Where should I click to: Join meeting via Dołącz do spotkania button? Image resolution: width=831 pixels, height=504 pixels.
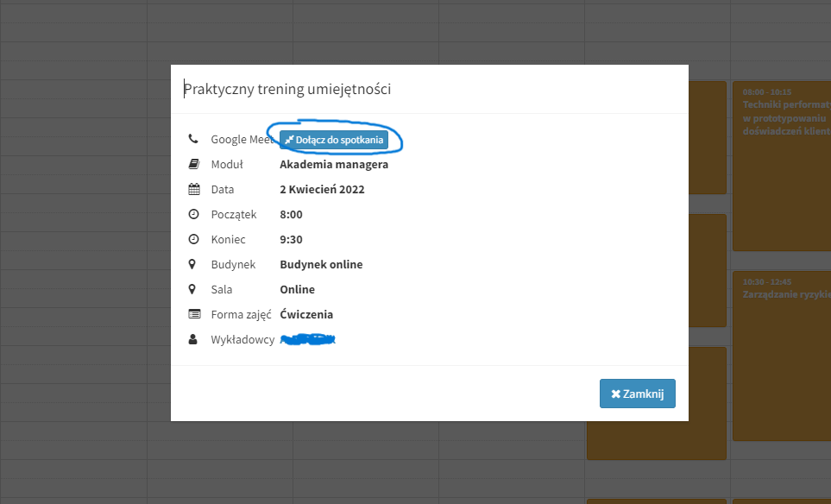(334, 140)
